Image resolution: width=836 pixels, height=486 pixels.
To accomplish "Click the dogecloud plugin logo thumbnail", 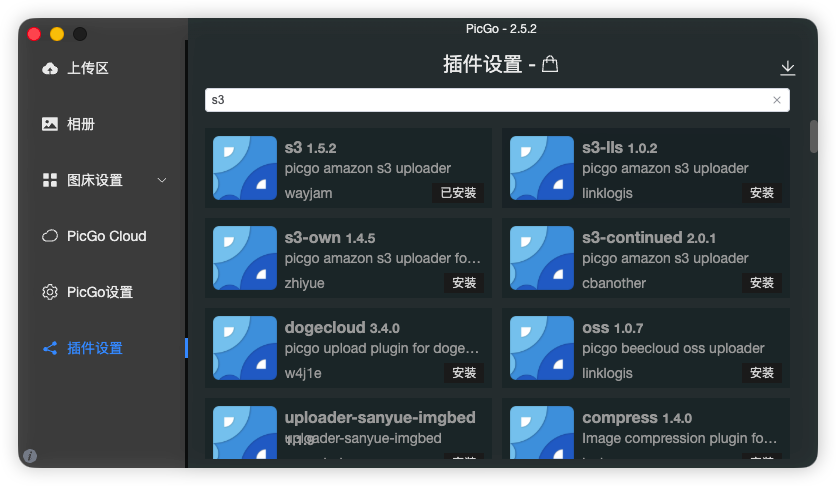I will click(x=245, y=348).
